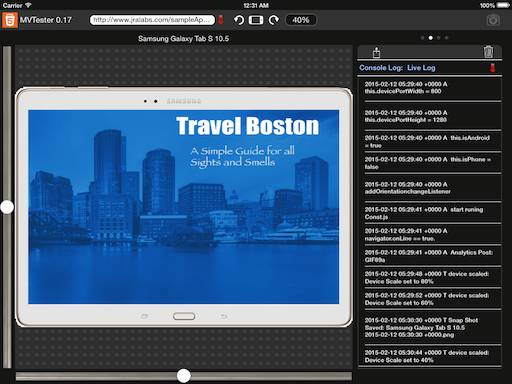
Task: Click the Samsung Galaxy Tab S 10.5 device title
Action: point(183,39)
